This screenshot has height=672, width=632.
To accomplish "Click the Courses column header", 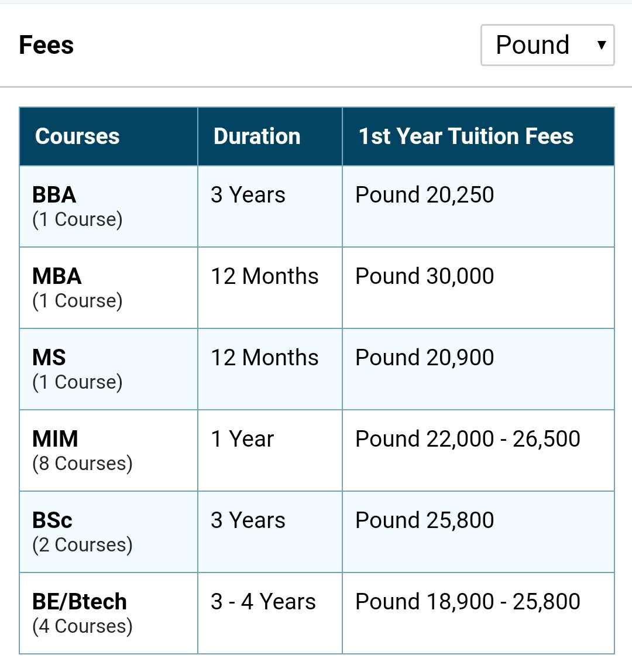I will [77, 136].
